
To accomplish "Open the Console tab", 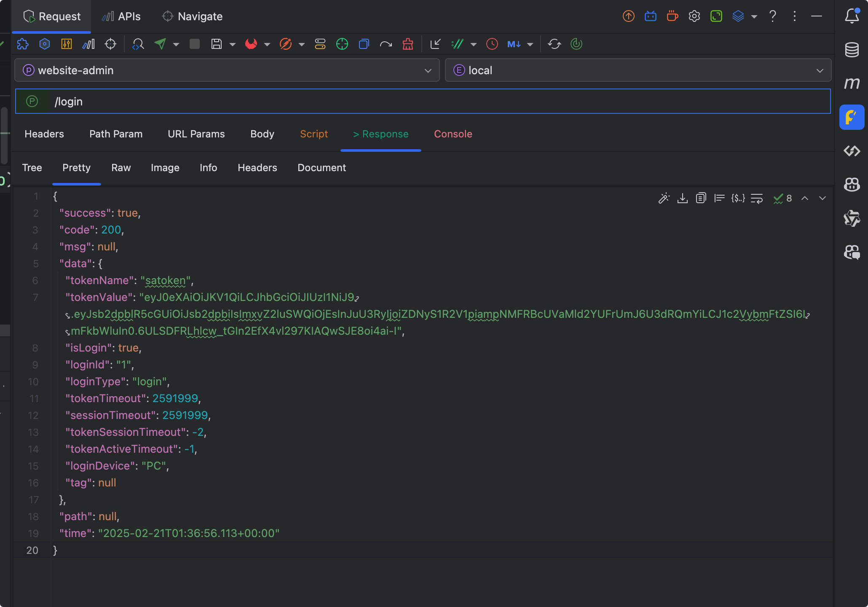I will pos(453,134).
